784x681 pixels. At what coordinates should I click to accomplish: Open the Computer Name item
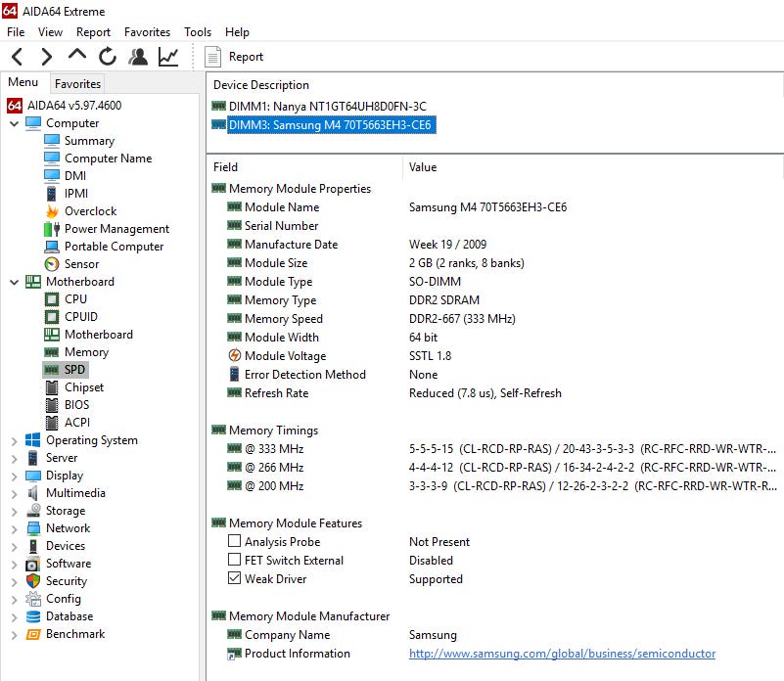(108, 159)
